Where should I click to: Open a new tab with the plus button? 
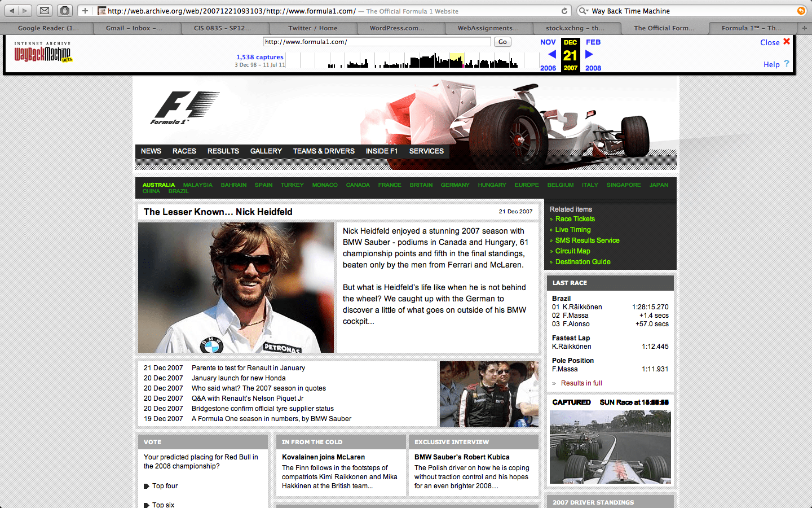[805, 28]
